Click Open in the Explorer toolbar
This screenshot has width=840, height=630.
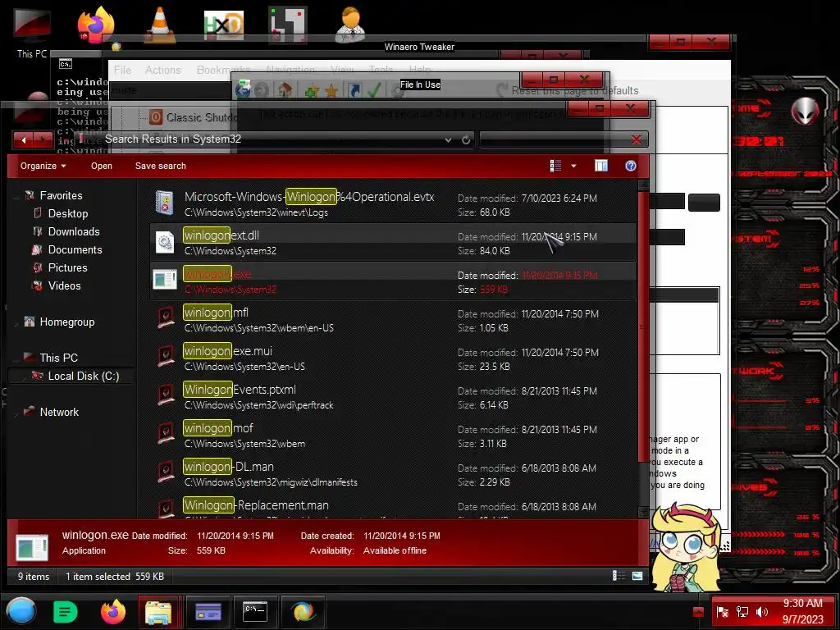pyautogui.click(x=101, y=166)
